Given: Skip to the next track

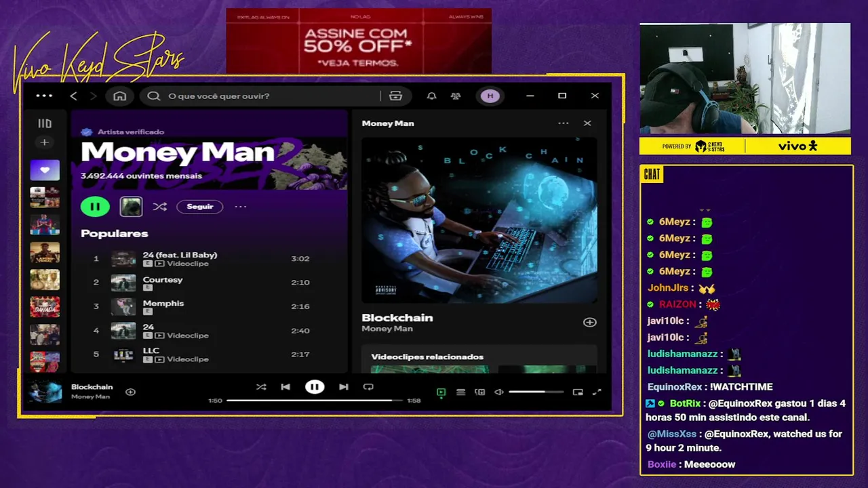Looking at the screenshot, I should coord(344,387).
